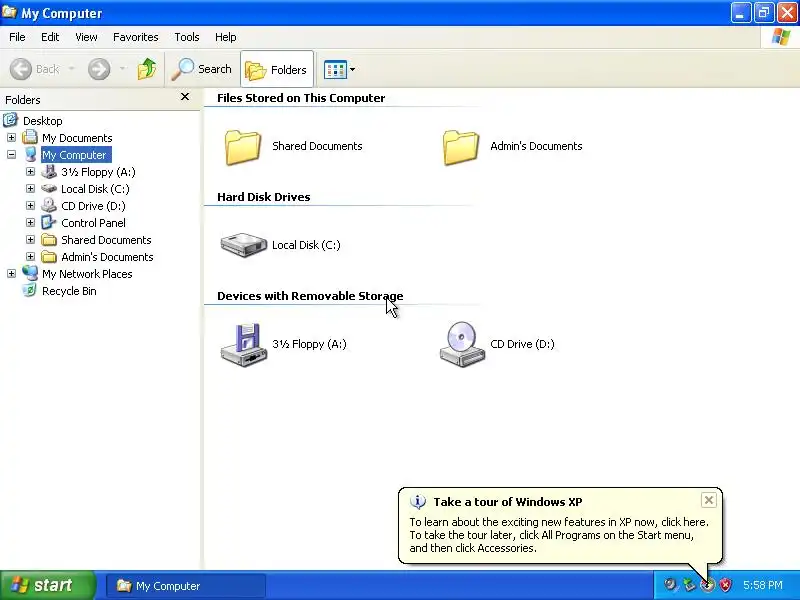This screenshot has width=800, height=600.
Task: Close the Windows XP tour balloon
Action: tap(709, 500)
